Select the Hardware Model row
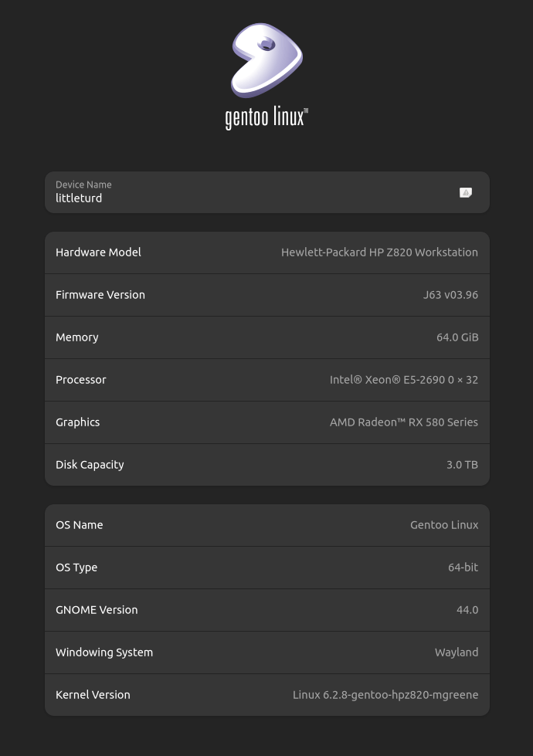Viewport: 533px width, 756px height. (266, 252)
